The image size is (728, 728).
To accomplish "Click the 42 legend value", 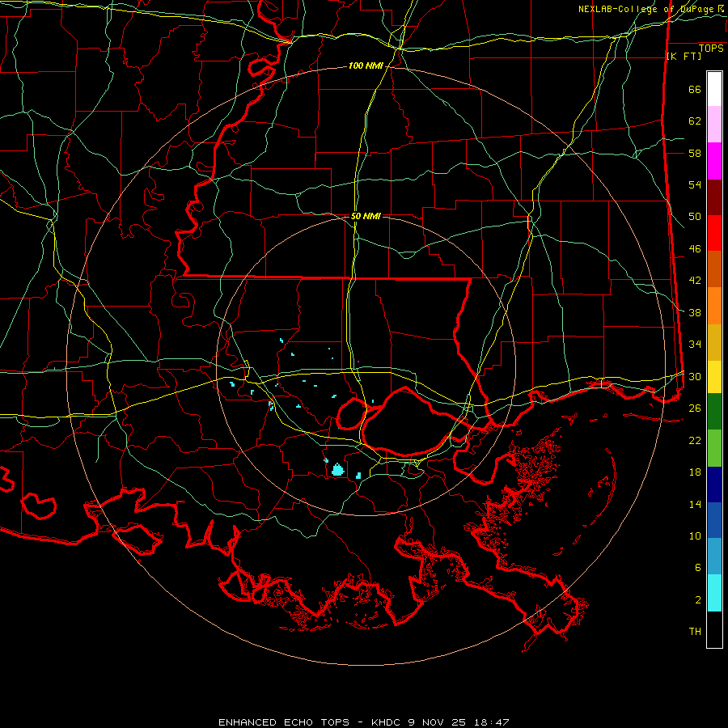I will pos(695,281).
